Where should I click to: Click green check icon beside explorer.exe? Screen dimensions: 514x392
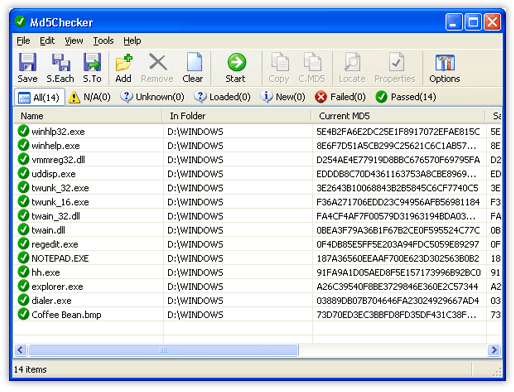pyautogui.click(x=23, y=286)
